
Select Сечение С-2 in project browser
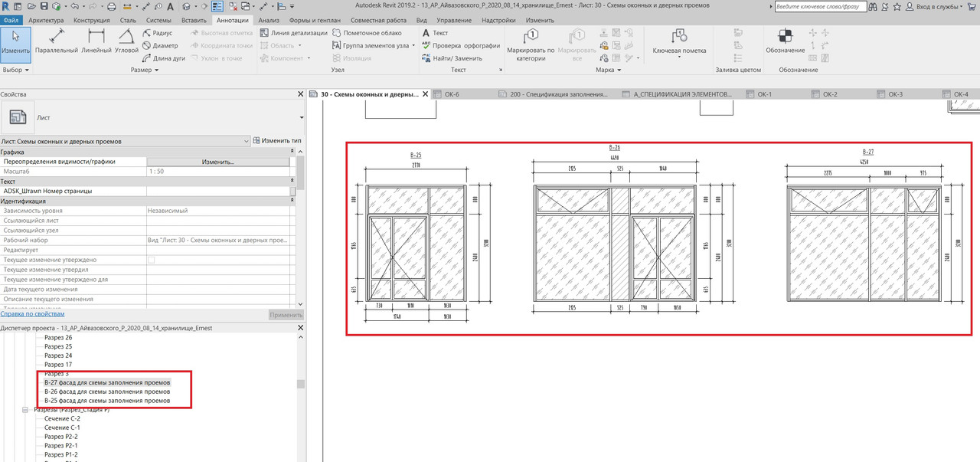pyautogui.click(x=62, y=418)
